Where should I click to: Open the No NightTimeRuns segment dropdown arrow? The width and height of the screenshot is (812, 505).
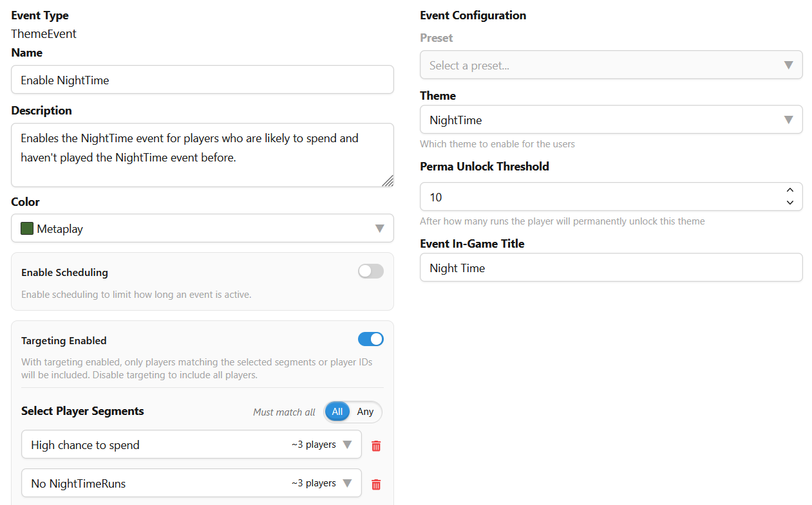click(347, 483)
